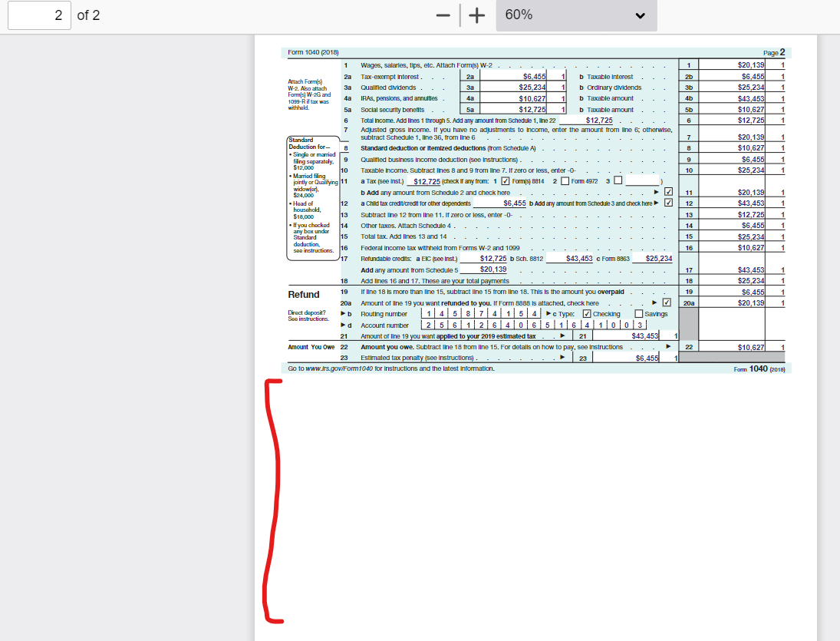Click the "Standard Deduction for—" sidebar heading

click(x=310, y=143)
